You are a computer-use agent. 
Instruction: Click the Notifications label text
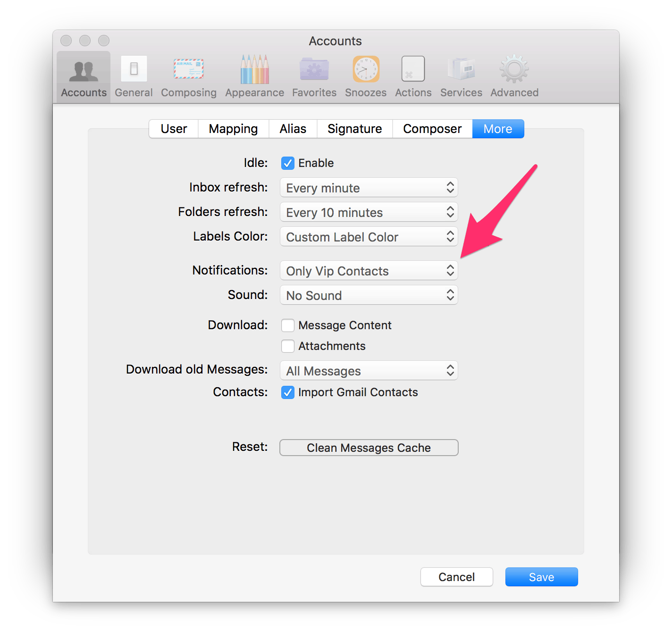[x=230, y=270]
